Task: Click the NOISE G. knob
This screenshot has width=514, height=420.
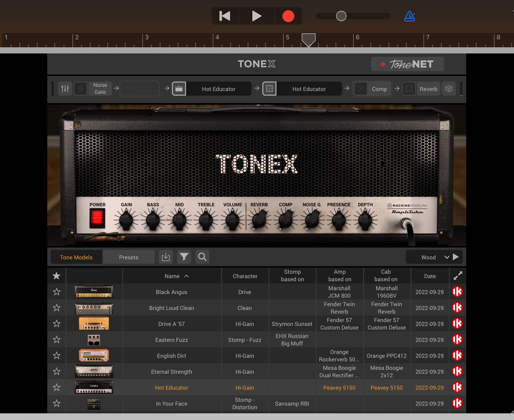Action: pyautogui.click(x=312, y=219)
